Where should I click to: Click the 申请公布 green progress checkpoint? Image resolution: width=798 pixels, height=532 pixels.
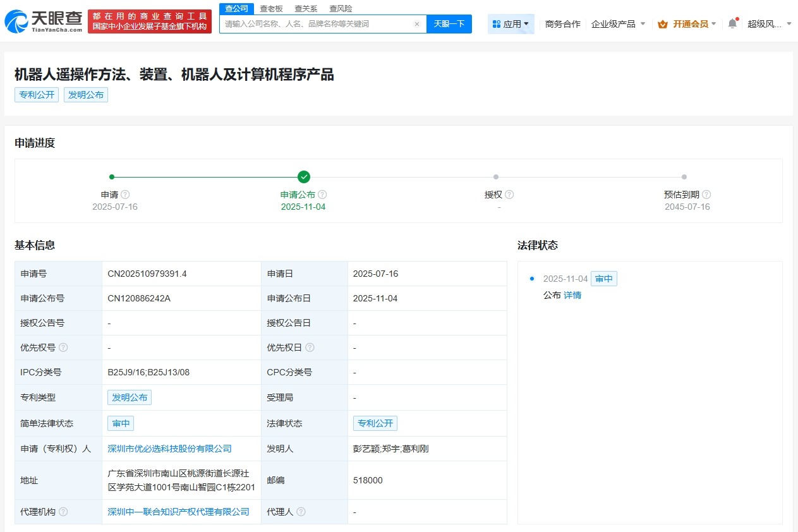click(x=304, y=177)
